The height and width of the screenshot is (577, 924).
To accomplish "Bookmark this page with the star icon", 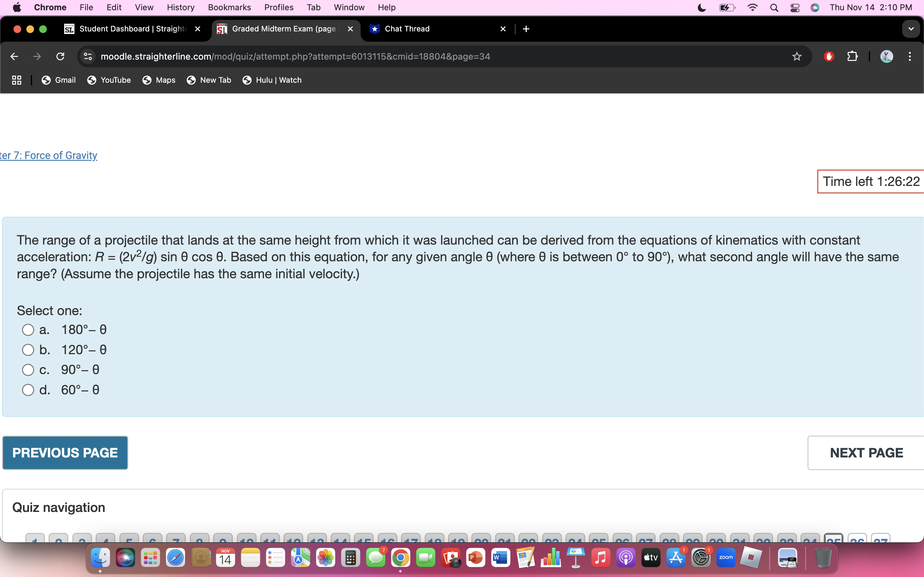I will pos(797,56).
